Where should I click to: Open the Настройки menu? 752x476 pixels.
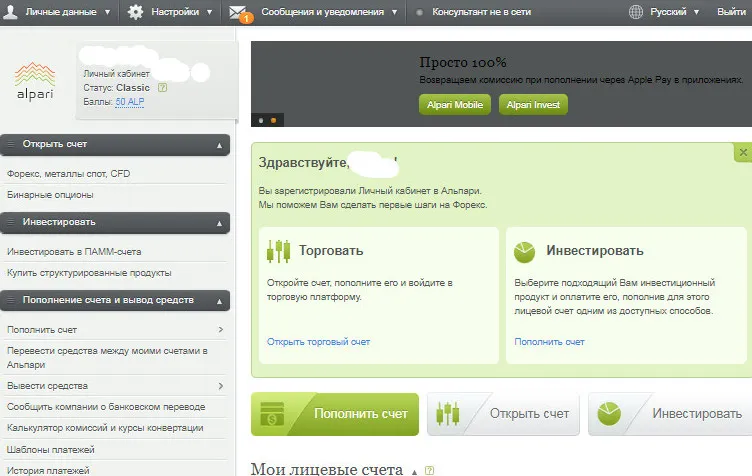click(174, 12)
